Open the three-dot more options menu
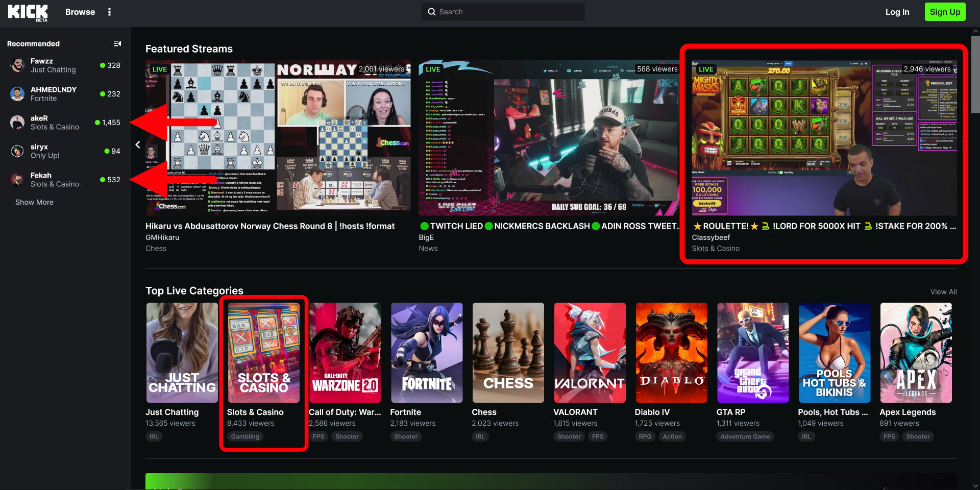The image size is (980, 490). (109, 12)
